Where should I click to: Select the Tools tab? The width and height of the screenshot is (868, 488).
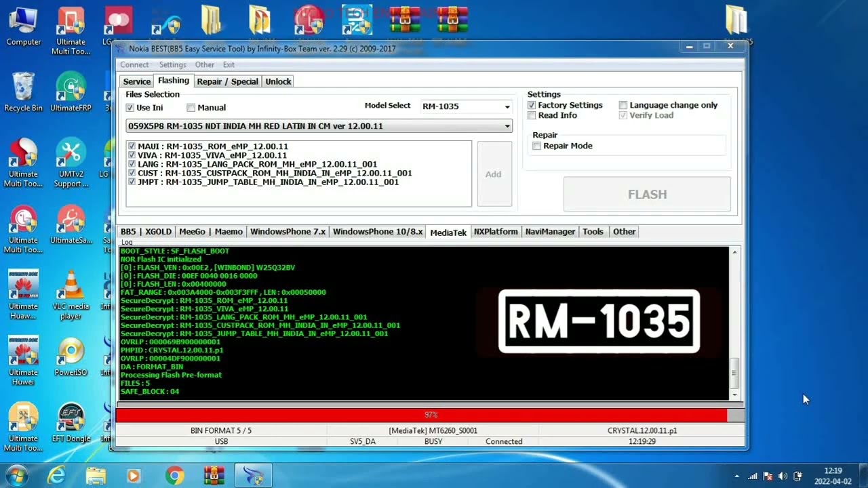[593, 232]
